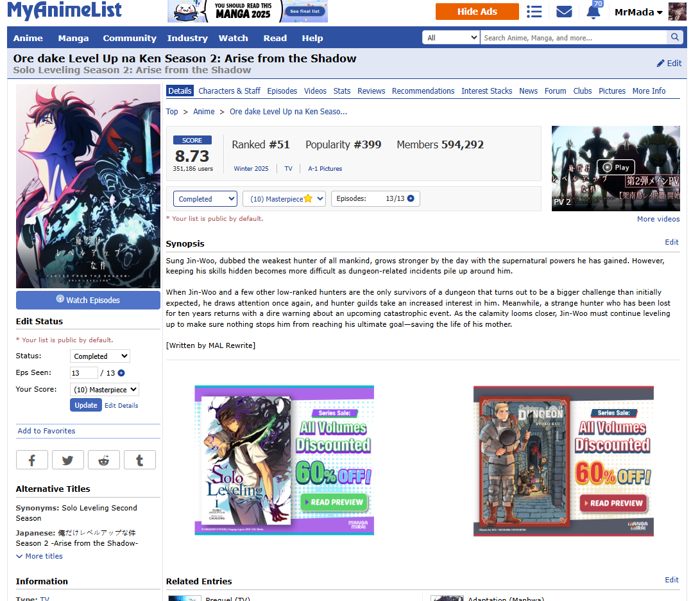Click the MrMada profile avatar
This screenshot has width=700, height=601.
point(678,12)
